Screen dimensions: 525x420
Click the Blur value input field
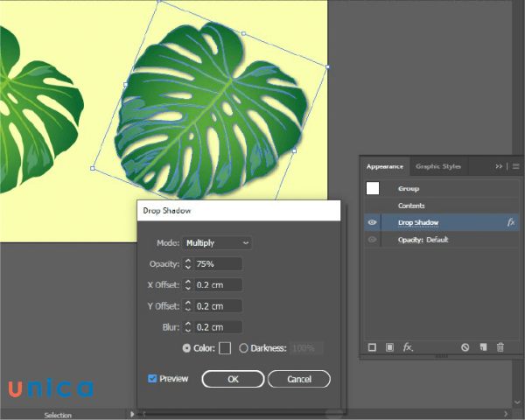pyautogui.click(x=218, y=327)
